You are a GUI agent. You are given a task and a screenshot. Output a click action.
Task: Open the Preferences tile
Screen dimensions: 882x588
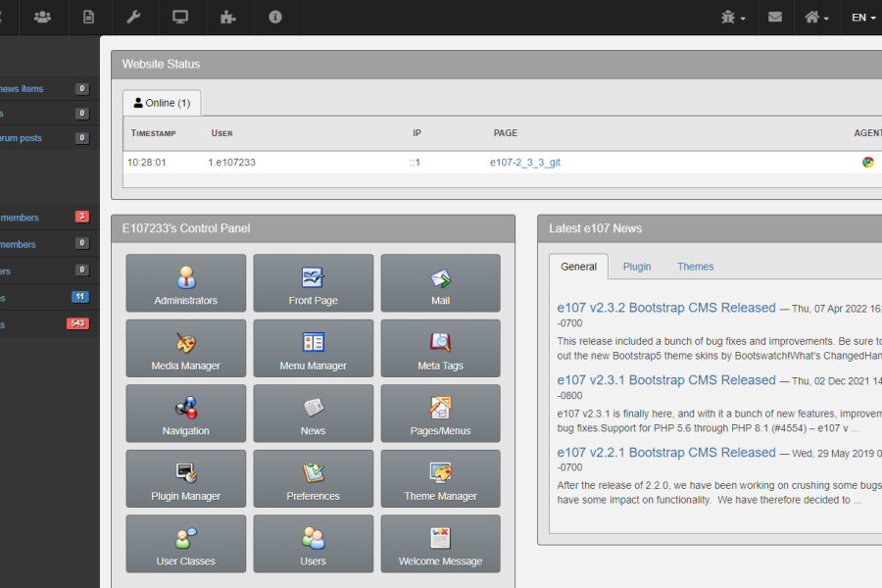pyautogui.click(x=314, y=479)
